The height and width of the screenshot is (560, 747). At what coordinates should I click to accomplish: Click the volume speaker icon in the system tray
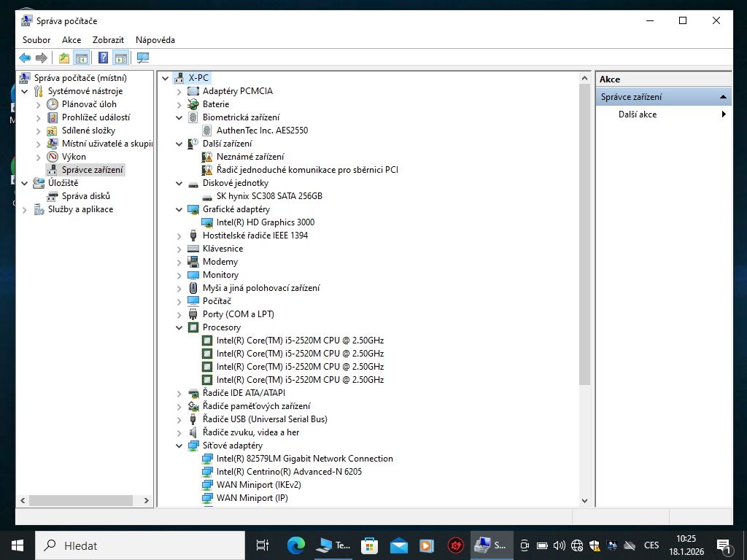pos(559,545)
